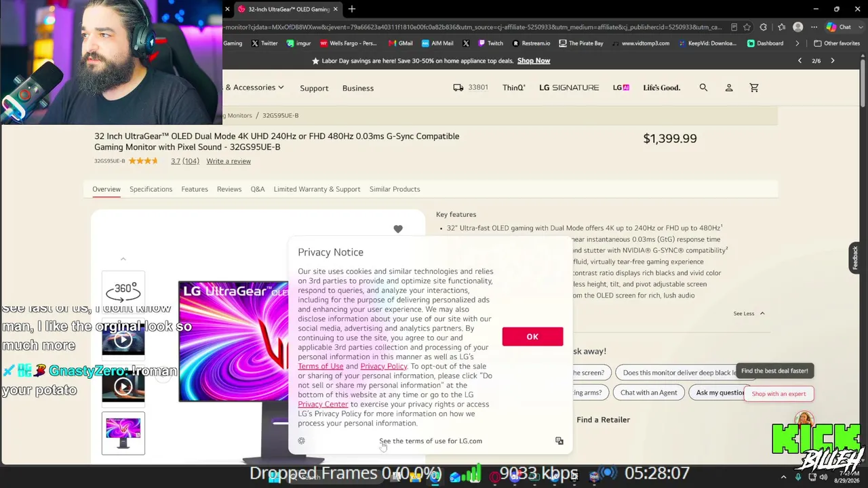The image size is (868, 488).
Task: Open the Privacy Center link
Action: pos(323,404)
